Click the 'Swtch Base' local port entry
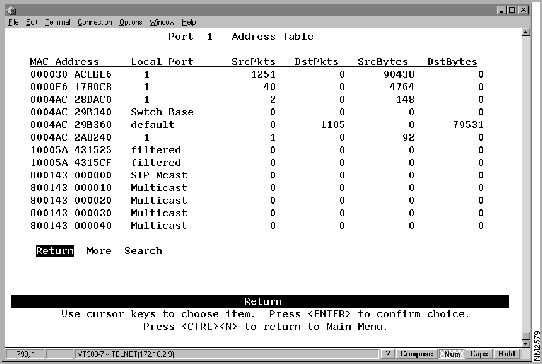 (162, 112)
